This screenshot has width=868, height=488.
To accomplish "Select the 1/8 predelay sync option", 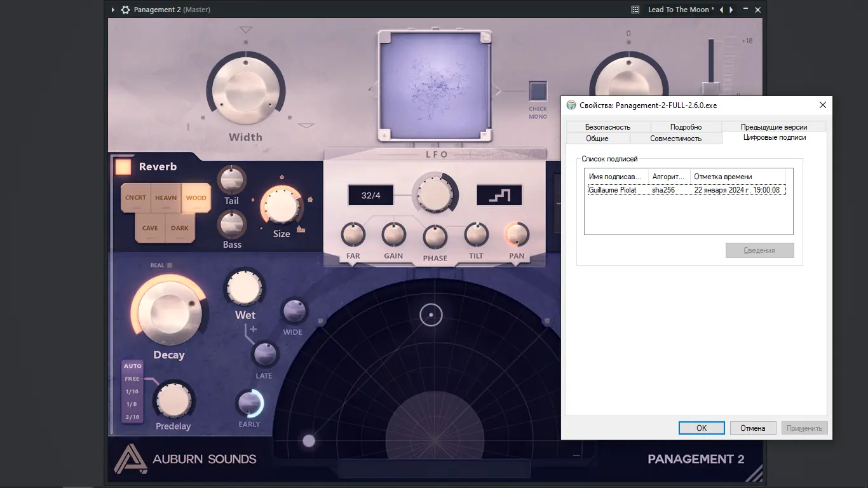I will (132, 404).
